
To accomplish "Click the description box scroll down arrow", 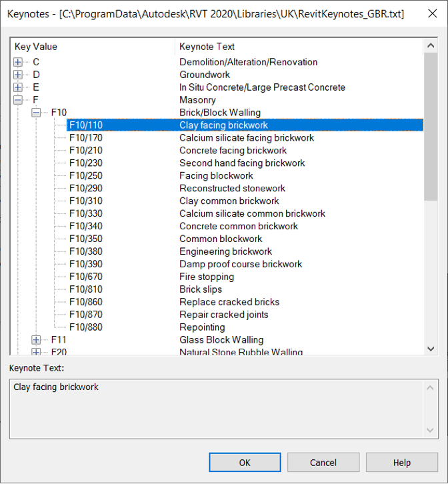I will (430, 430).
